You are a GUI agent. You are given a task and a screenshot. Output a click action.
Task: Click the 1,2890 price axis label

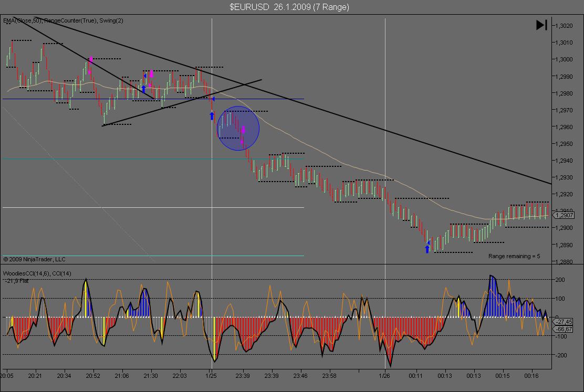click(564, 245)
